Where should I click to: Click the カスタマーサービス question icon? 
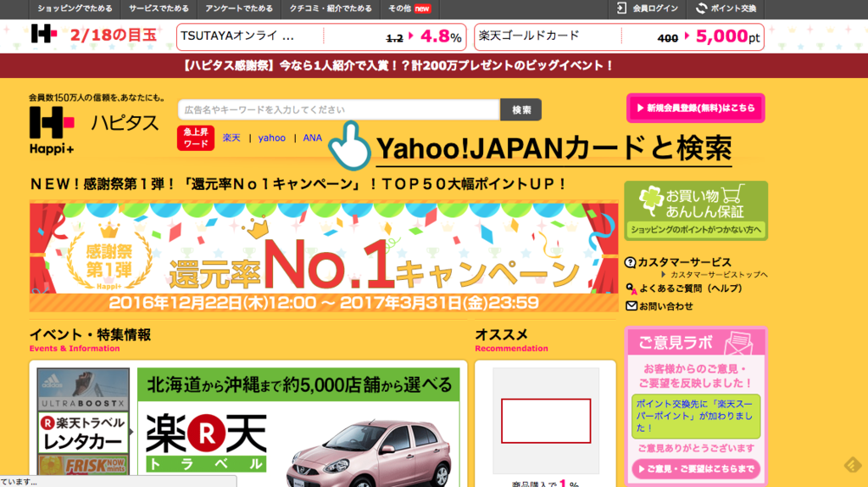[630, 262]
